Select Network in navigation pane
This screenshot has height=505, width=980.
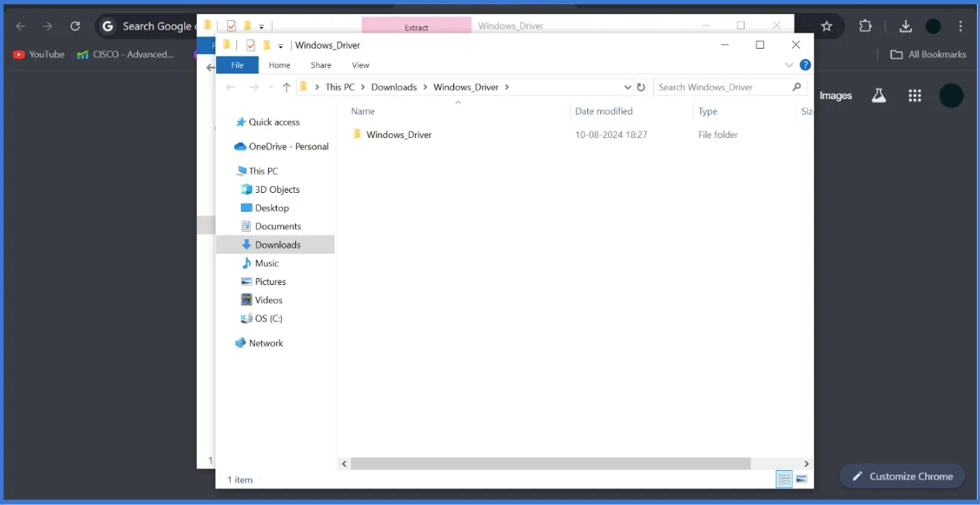click(x=266, y=343)
